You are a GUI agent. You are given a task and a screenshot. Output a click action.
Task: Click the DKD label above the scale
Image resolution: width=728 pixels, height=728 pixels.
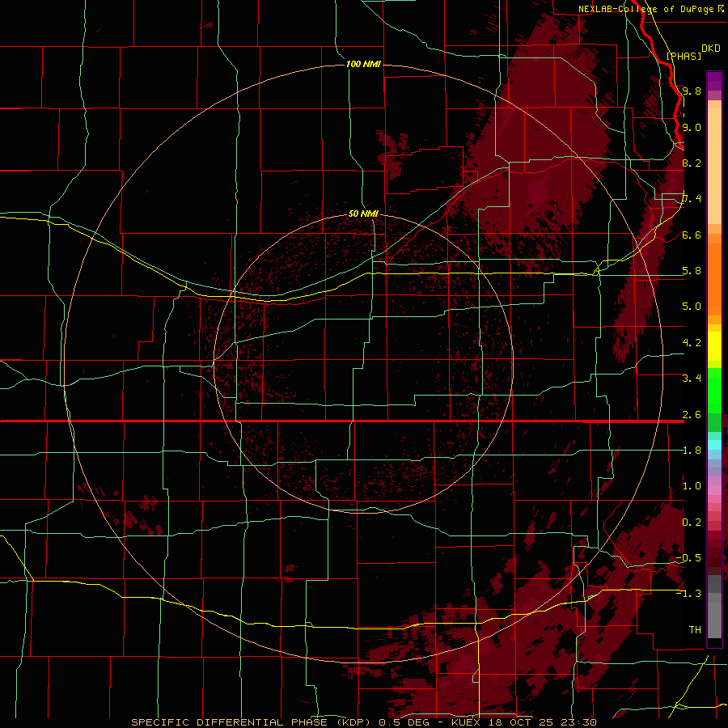[x=710, y=49]
